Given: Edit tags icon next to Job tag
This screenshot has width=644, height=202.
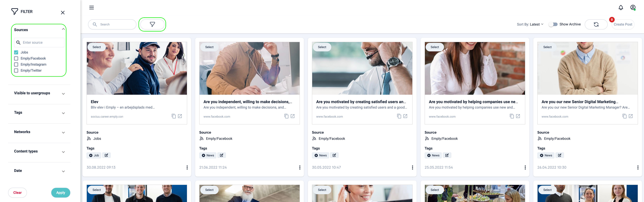Looking at the screenshot, I should 107,155.
